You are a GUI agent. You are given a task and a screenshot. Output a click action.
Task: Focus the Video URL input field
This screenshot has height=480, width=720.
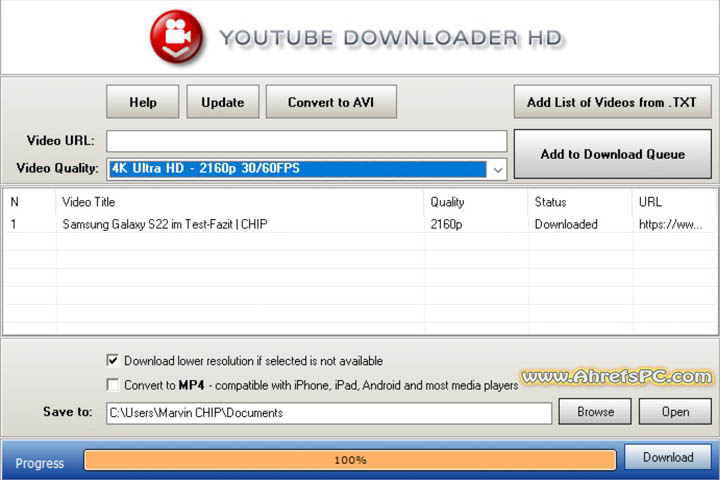point(307,141)
